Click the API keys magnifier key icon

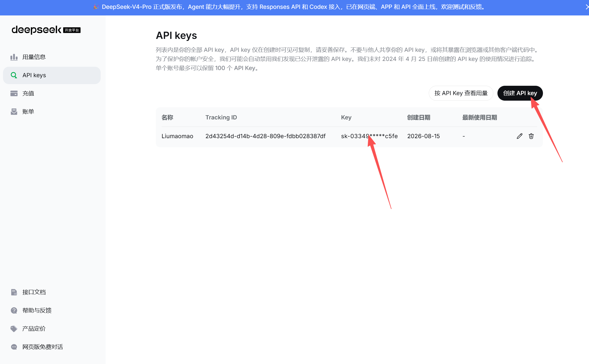pos(14,75)
